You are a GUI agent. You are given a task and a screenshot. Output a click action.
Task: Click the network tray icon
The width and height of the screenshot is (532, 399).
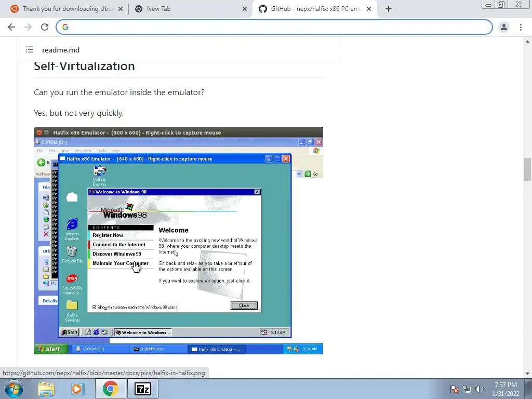coord(467,389)
